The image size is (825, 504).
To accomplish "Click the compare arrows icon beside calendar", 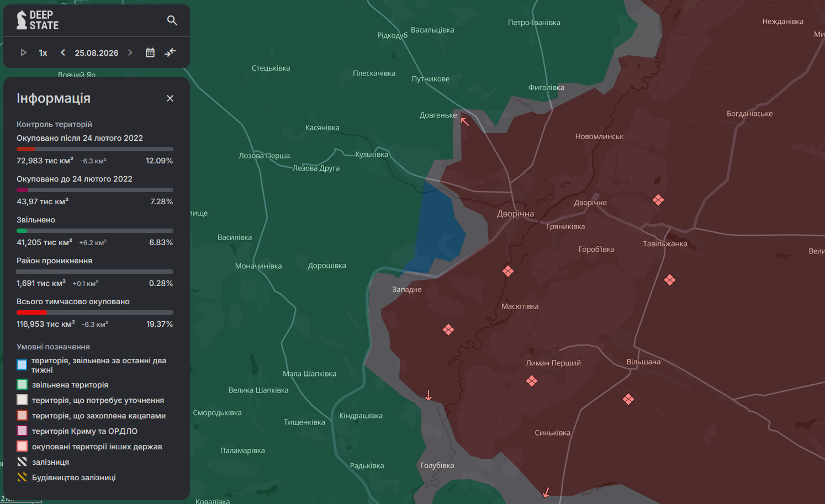I will tap(170, 52).
